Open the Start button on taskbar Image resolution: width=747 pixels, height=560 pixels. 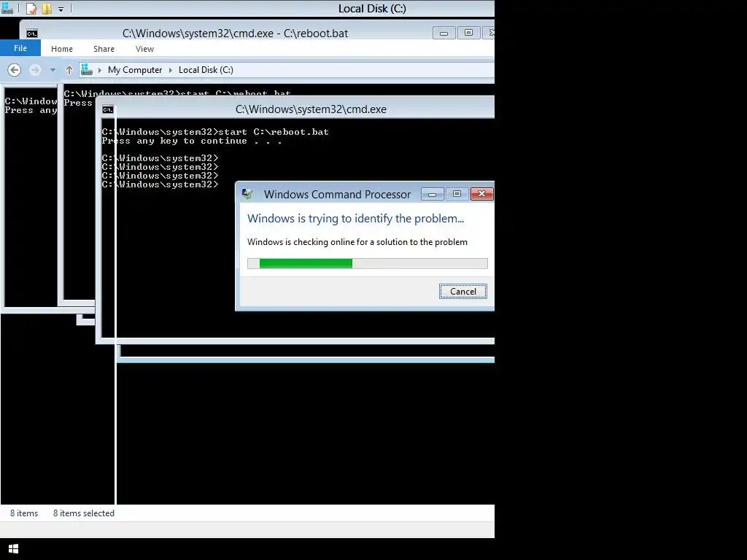[13, 549]
